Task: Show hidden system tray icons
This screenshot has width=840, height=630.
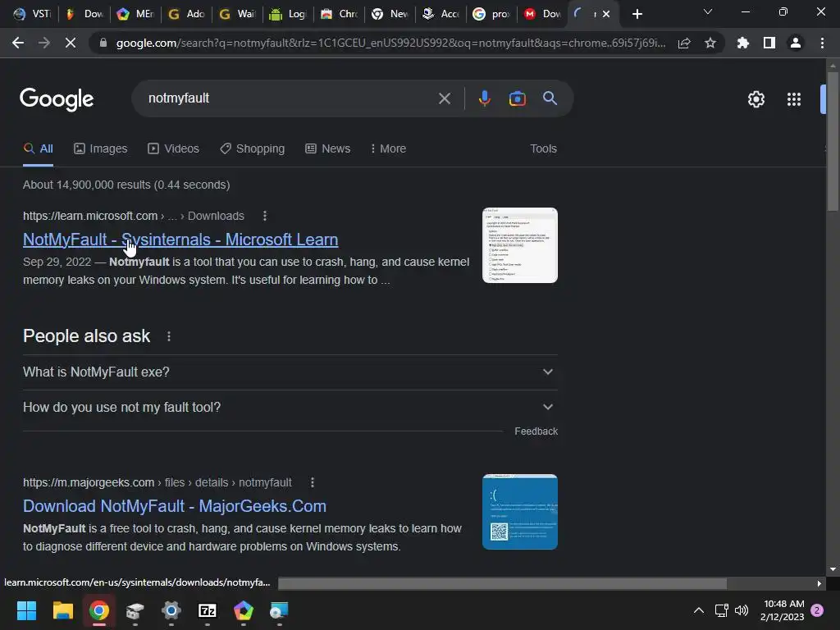Action: [699, 610]
